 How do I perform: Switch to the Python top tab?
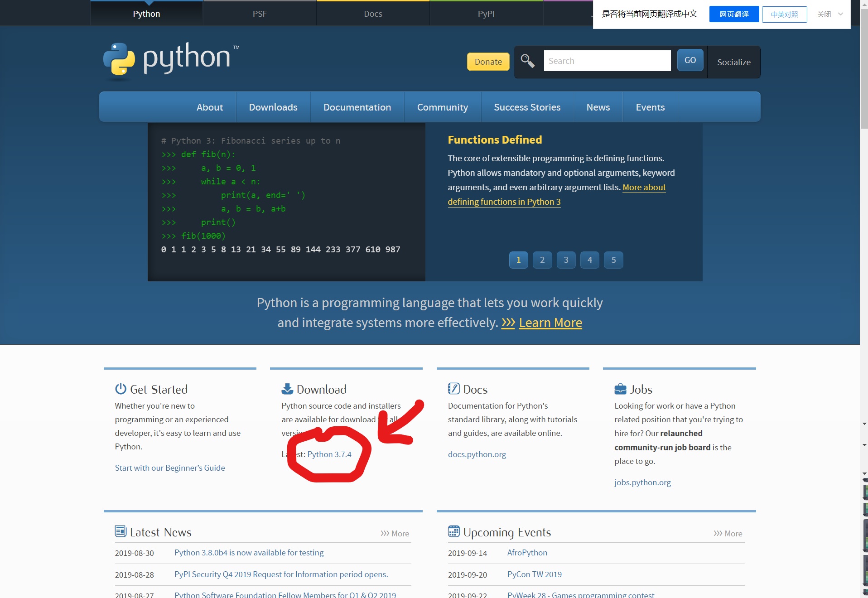[x=146, y=14]
